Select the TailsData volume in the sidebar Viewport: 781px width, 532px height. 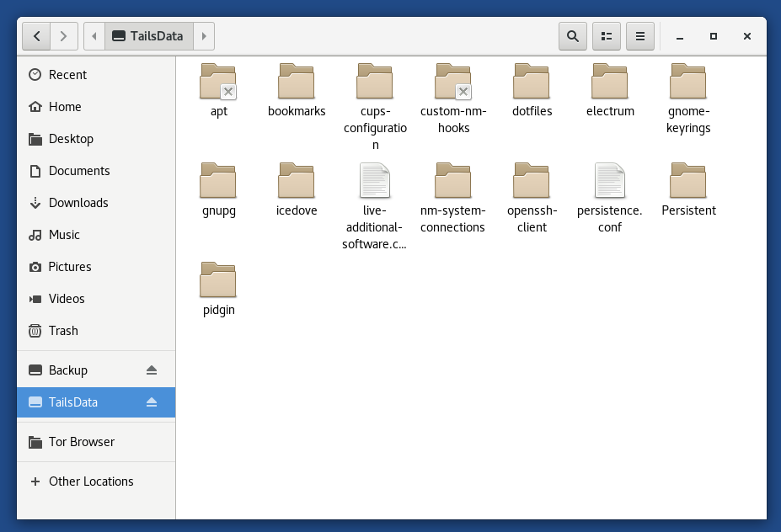[x=96, y=402]
